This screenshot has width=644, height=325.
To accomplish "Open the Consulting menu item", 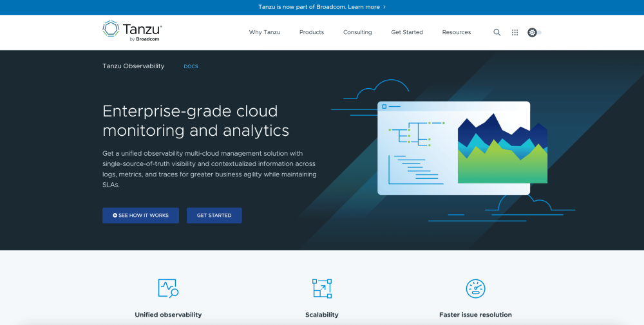I will pyautogui.click(x=357, y=32).
